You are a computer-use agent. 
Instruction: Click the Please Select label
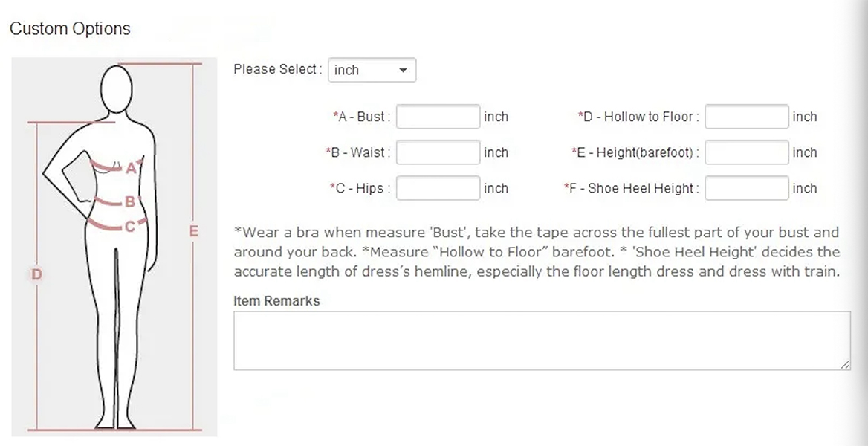click(x=277, y=69)
